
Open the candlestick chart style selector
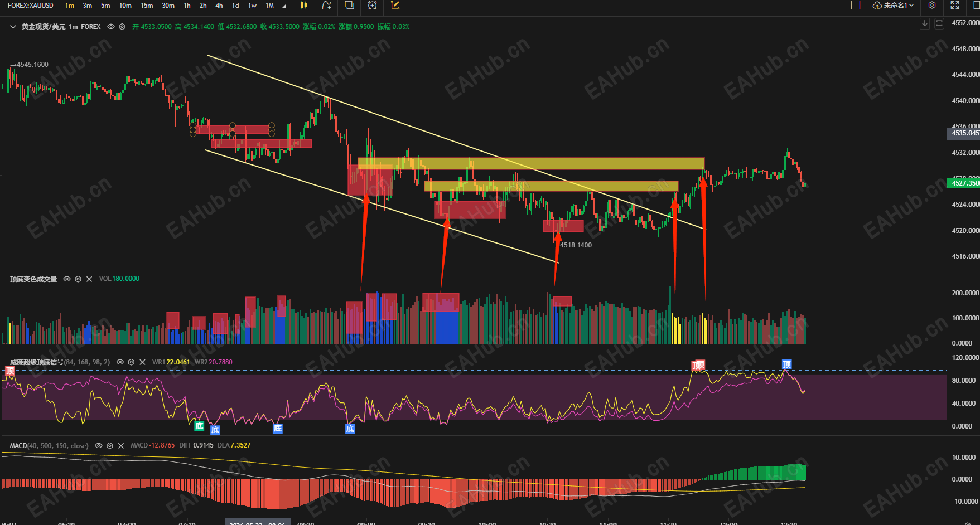pyautogui.click(x=303, y=6)
